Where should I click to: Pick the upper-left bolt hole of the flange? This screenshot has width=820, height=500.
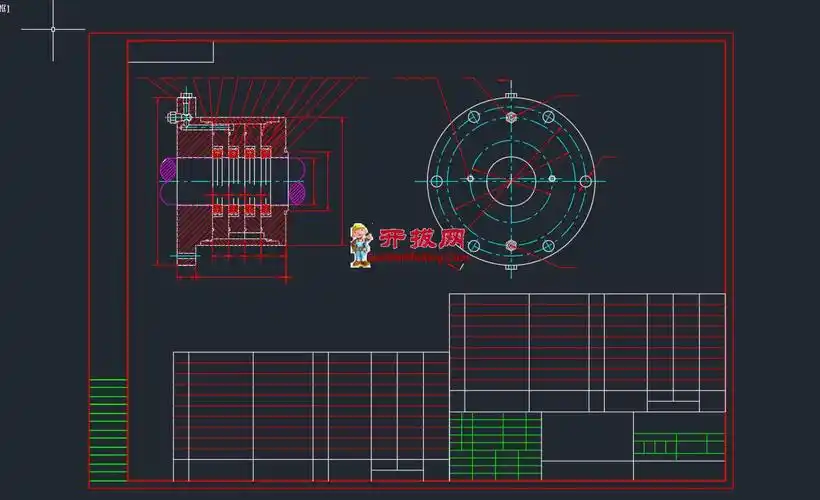click(x=473, y=117)
